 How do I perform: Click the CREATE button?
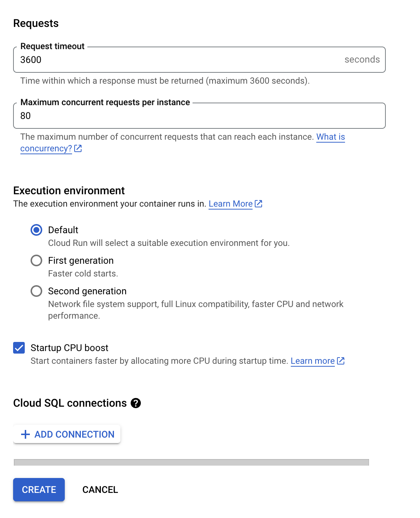click(x=39, y=490)
